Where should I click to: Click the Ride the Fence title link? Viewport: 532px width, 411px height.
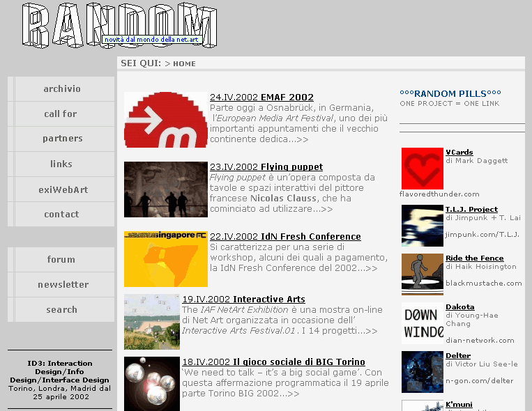(x=474, y=258)
